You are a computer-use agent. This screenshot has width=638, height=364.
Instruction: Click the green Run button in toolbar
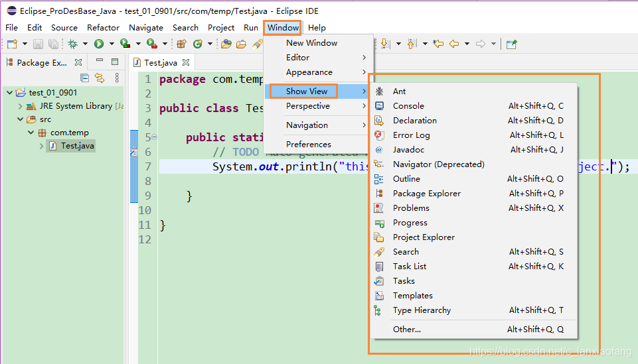(x=99, y=44)
